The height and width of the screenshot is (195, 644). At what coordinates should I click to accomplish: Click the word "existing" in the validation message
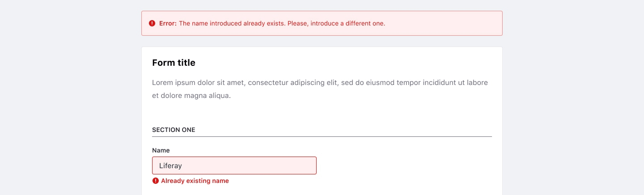coord(200,181)
